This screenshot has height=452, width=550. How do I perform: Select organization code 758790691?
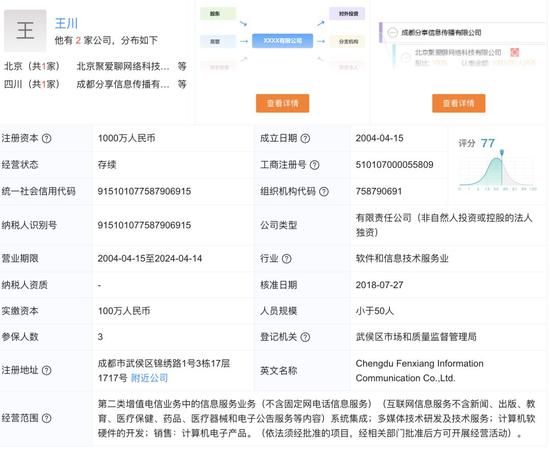[378, 191]
